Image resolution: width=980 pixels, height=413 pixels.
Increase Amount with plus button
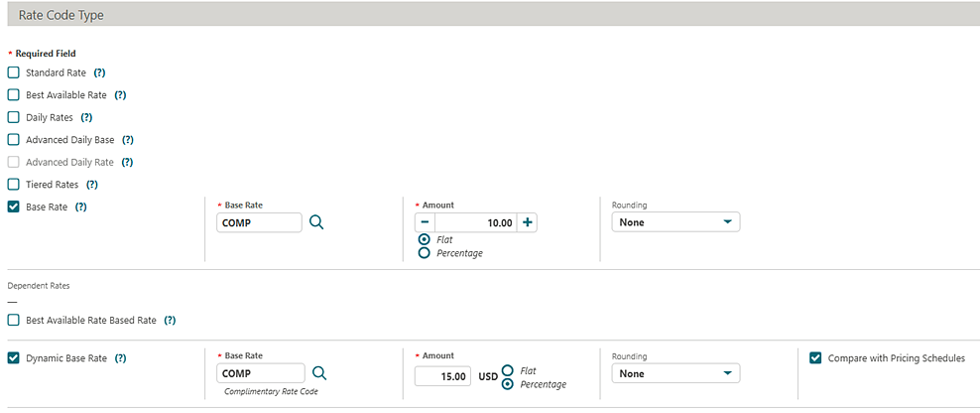tap(528, 222)
